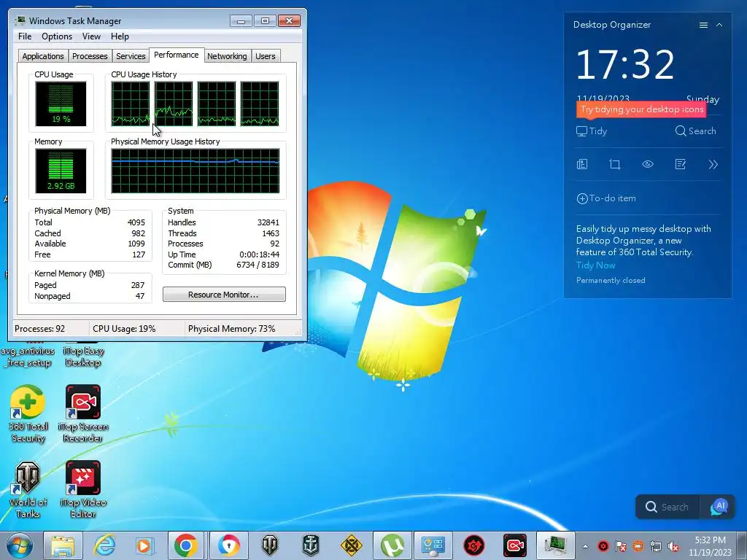Click the Memory 2.92 GB gauge
Screen dimensions: 747x560
tap(61, 171)
